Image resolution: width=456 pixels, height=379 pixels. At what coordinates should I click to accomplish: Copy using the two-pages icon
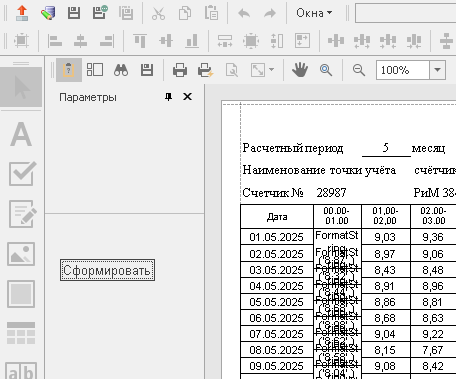(x=185, y=13)
